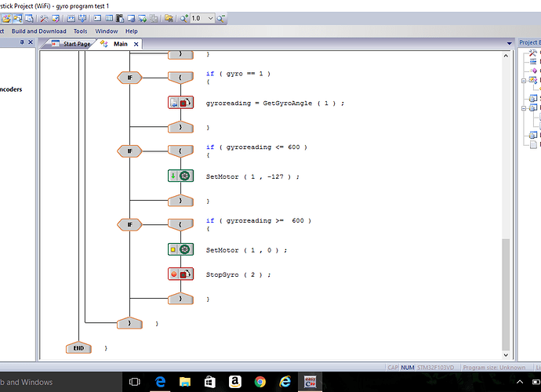Click 'STM32F103VD' in the status bar

point(436,368)
